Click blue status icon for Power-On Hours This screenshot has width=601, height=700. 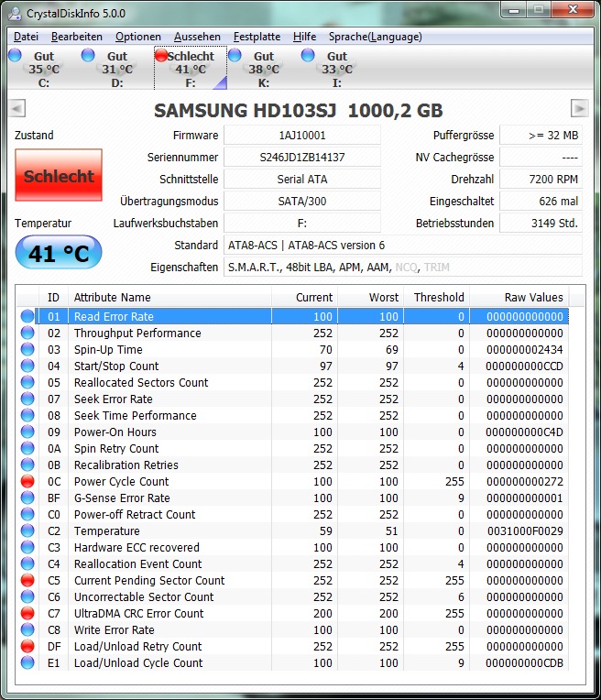tap(27, 432)
